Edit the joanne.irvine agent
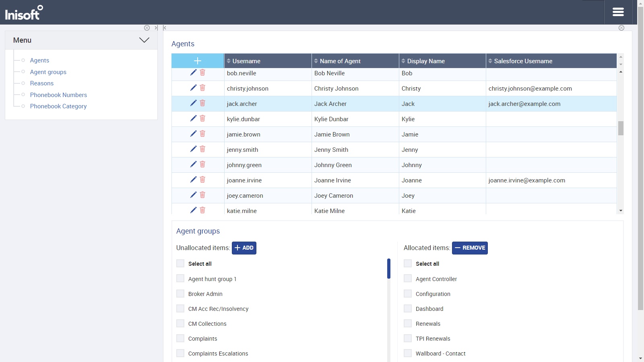This screenshot has width=644, height=362. [193, 180]
